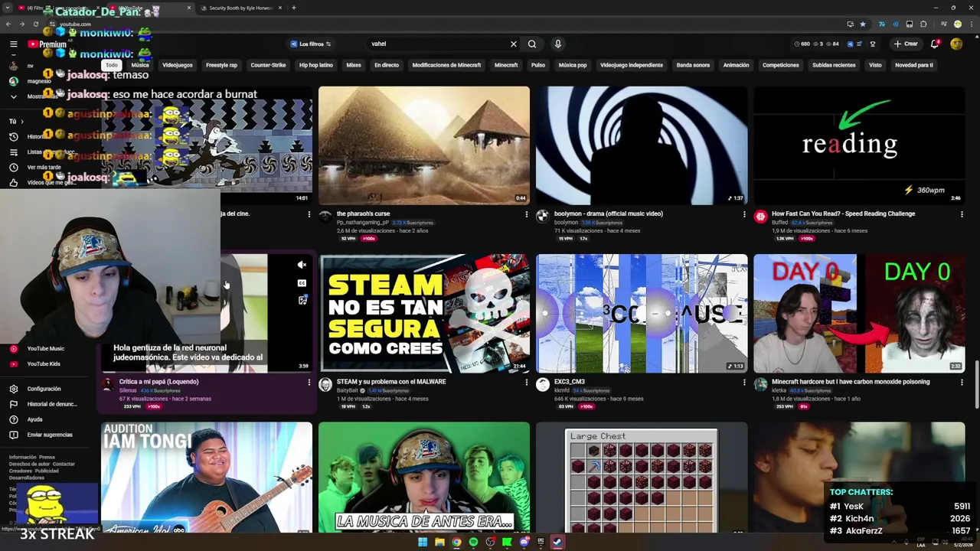Open Enviar sugerencias in the sidebar

pos(46,435)
